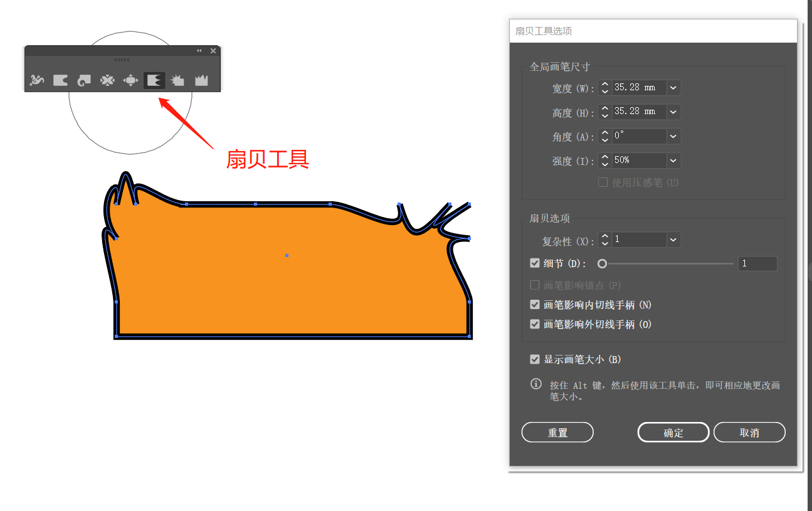This screenshot has width=812, height=511.
Task: Collapse the floating tool panel with double arrows
Action: (199, 51)
